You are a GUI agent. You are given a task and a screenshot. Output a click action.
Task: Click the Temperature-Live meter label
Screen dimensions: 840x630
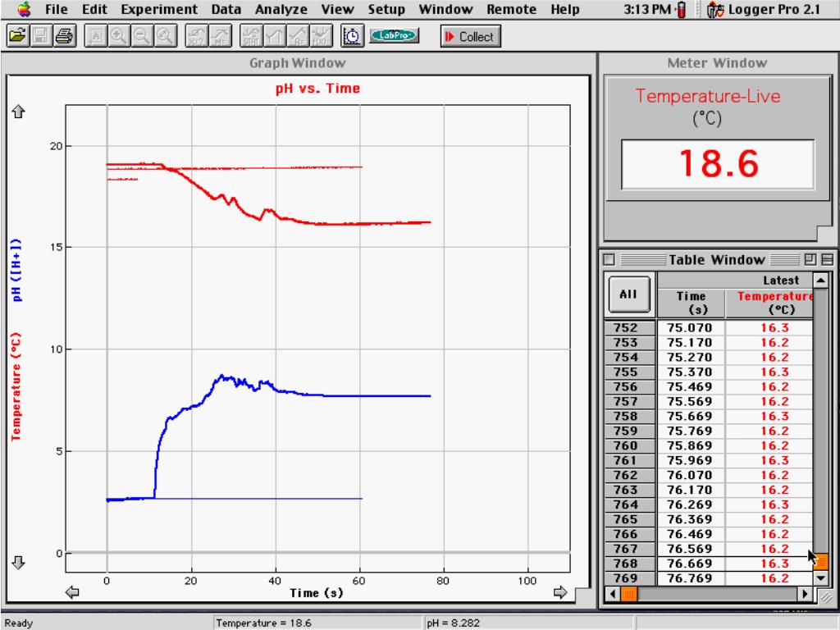point(708,97)
